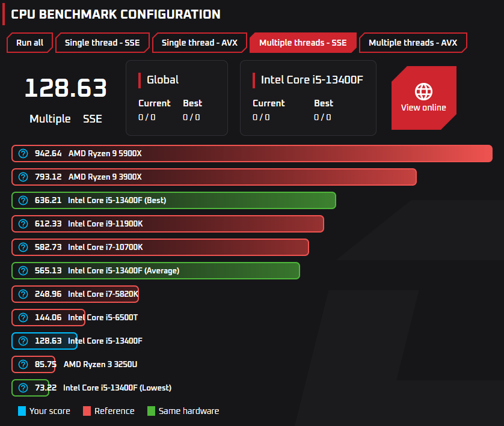The width and height of the screenshot is (504, 426).
Task: Click the Multiple label under the score
Action: tap(50, 119)
